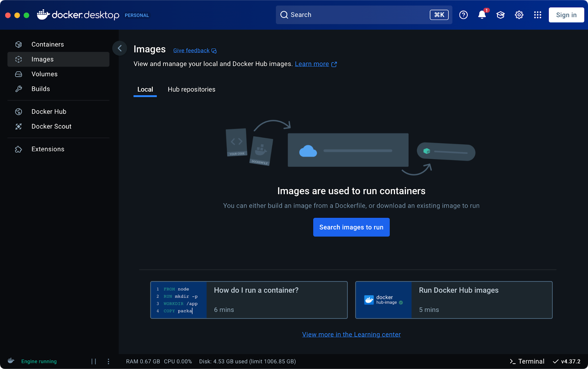Open the Give feedback link
The image size is (588, 369).
pos(191,51)
